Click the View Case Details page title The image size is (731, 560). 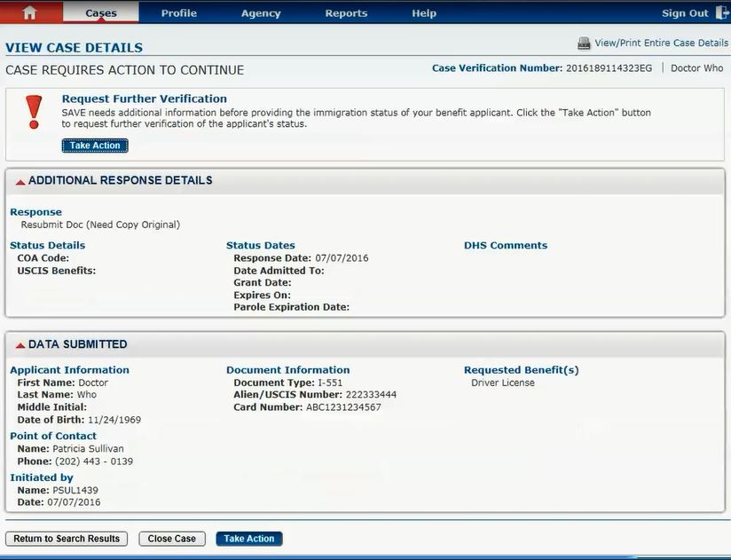click(x=75, y=48)
